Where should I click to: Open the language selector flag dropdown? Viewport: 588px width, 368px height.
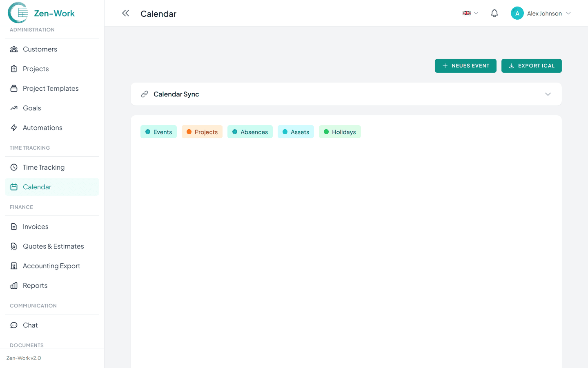[x=470, y=13]
